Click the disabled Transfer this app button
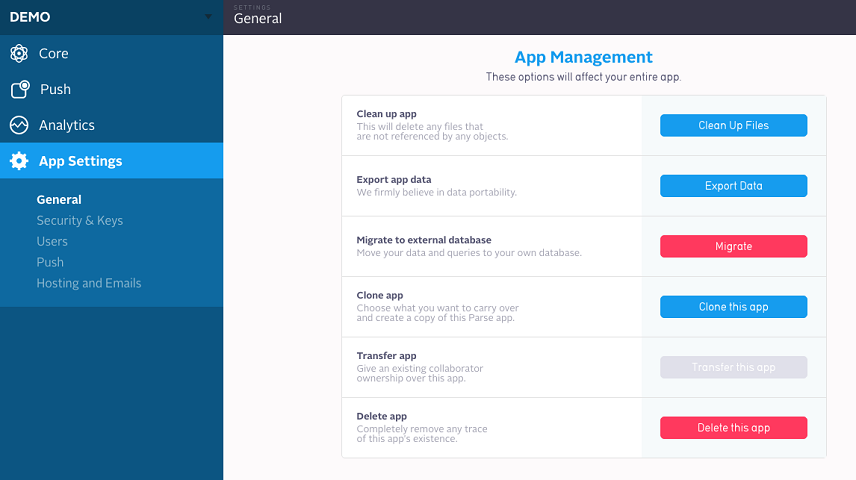Screen dimensions: 856x480 coord(733,368)
